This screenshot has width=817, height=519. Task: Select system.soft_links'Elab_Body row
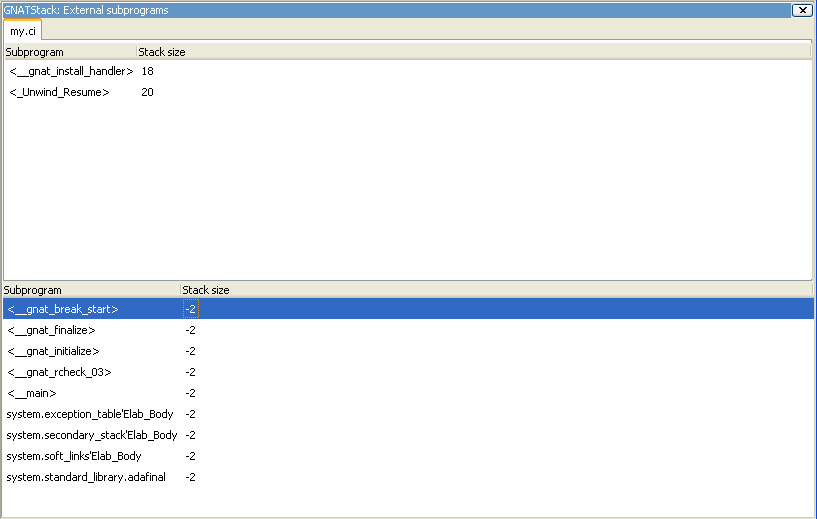(74, 456)
